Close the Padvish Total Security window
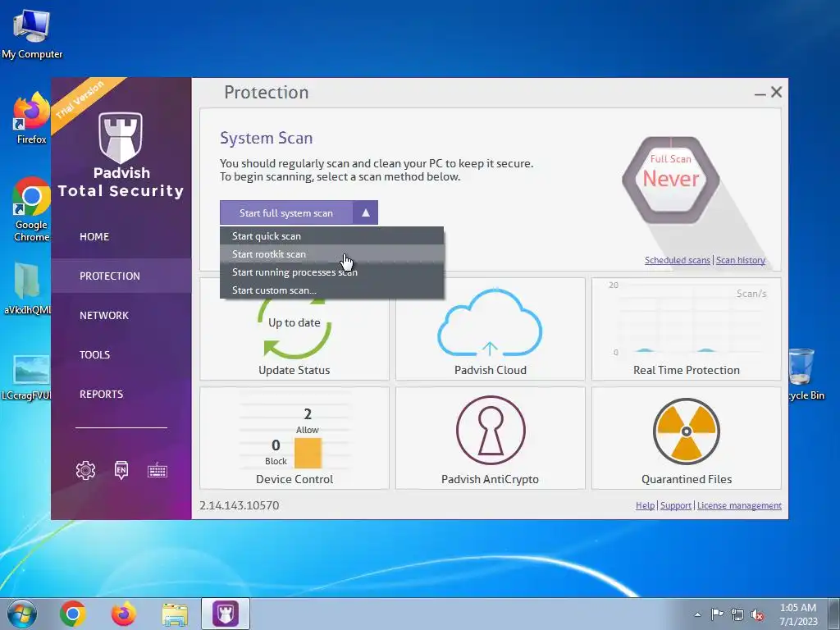The width and height of the screenshot is (840, 630). [x=776, y=92]
